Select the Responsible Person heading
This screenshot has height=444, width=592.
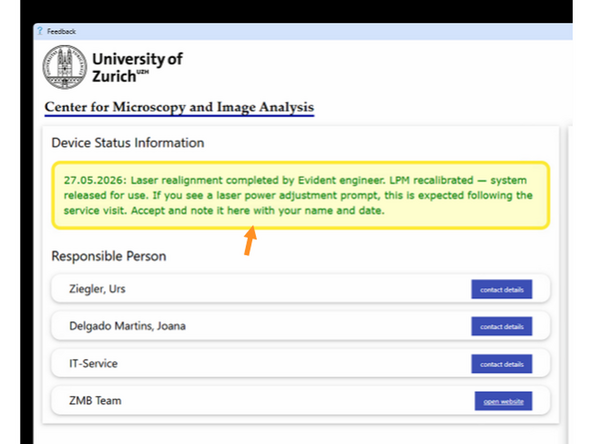coord(109,256)
